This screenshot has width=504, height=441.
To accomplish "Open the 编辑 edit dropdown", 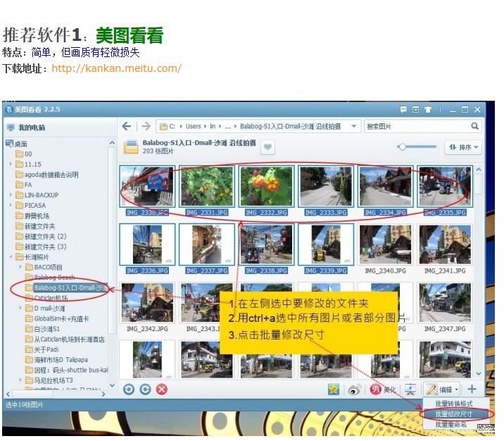I will pyautogui.click(x=443, y=389).
